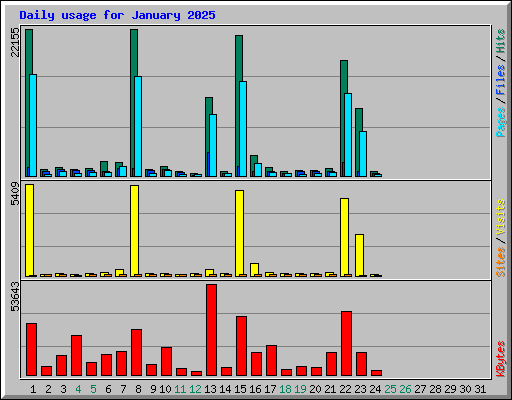The image size is (512, 400).
Task: Click the KBytes legend label
Action: point(500,359)
